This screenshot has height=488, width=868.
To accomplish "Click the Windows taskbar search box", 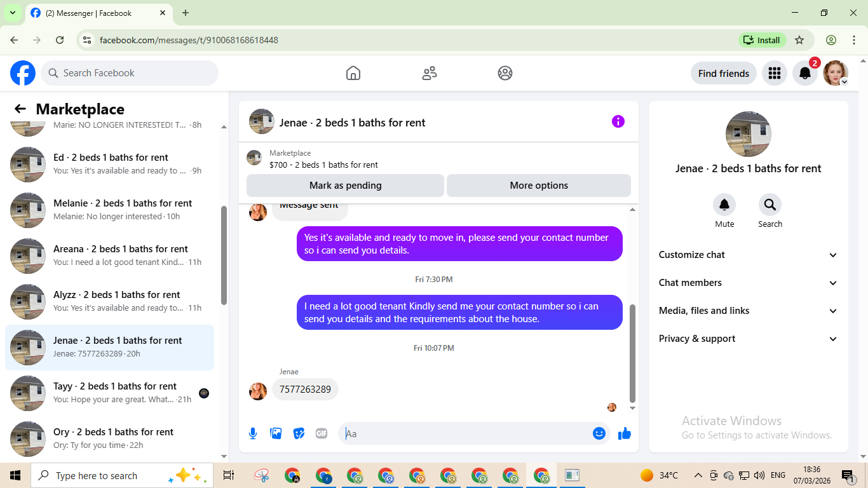I will 121,475.
